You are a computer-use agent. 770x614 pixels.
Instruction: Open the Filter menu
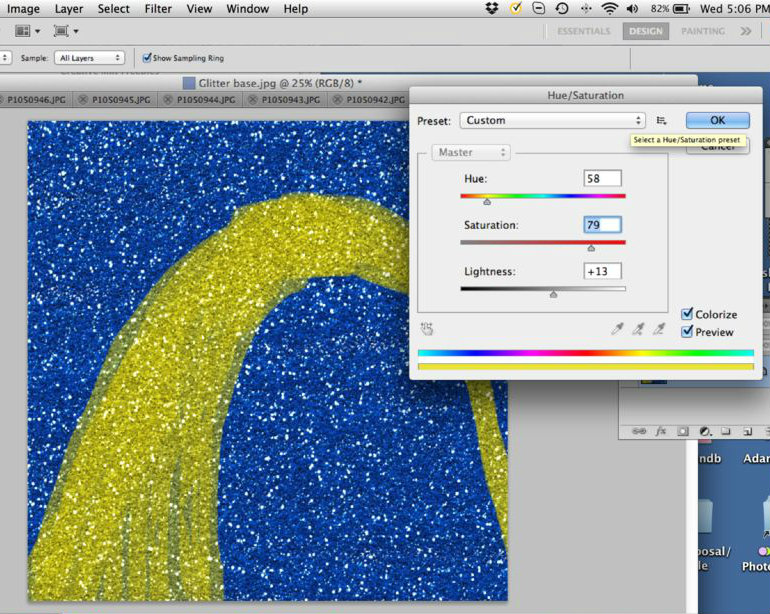[158, 9]
